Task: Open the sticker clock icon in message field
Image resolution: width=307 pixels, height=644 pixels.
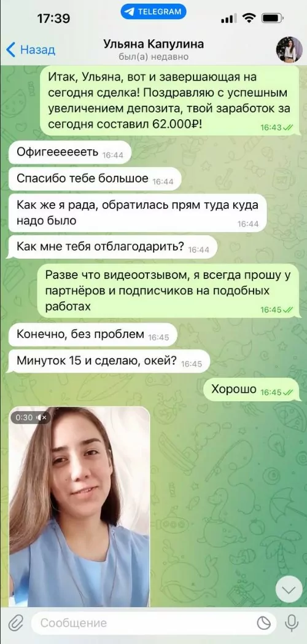Action: click(264, 622)
